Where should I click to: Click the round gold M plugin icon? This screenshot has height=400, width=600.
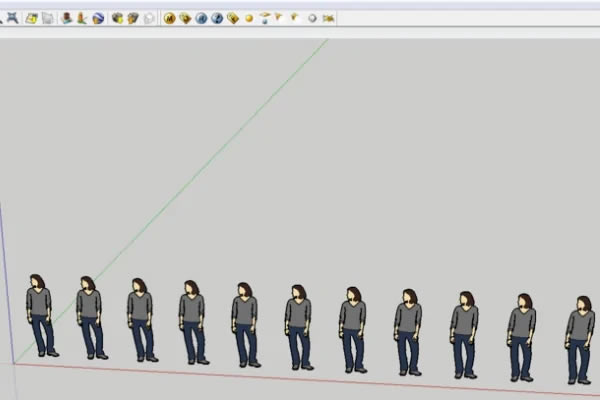coord(169,18)
